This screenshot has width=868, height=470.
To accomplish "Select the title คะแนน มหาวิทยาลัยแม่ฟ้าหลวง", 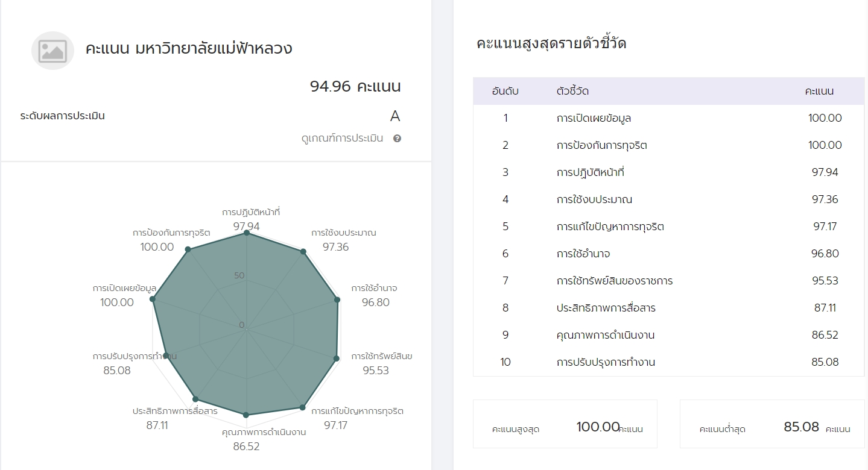I will coord(189,48).
